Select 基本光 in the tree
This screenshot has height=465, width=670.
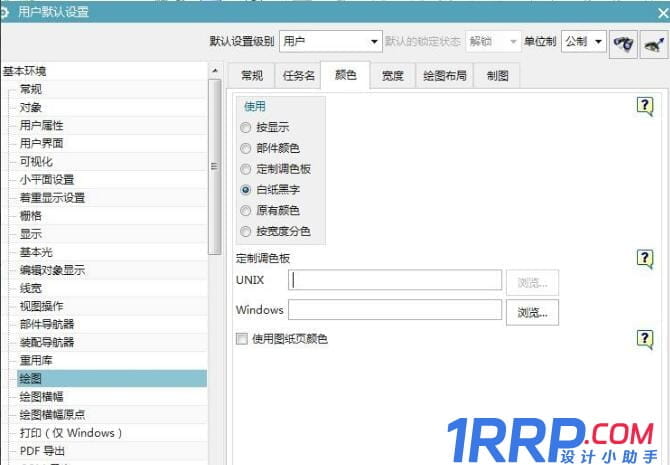[36, 252]
